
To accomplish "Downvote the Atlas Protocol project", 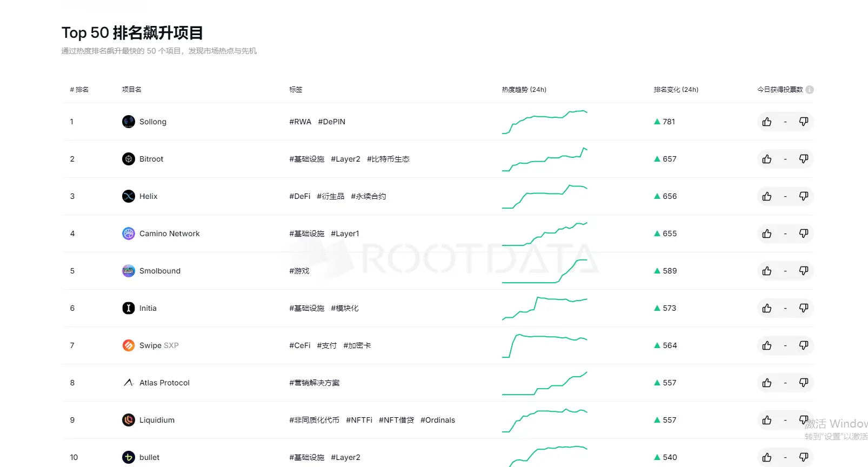I will [x=804, y=383].
